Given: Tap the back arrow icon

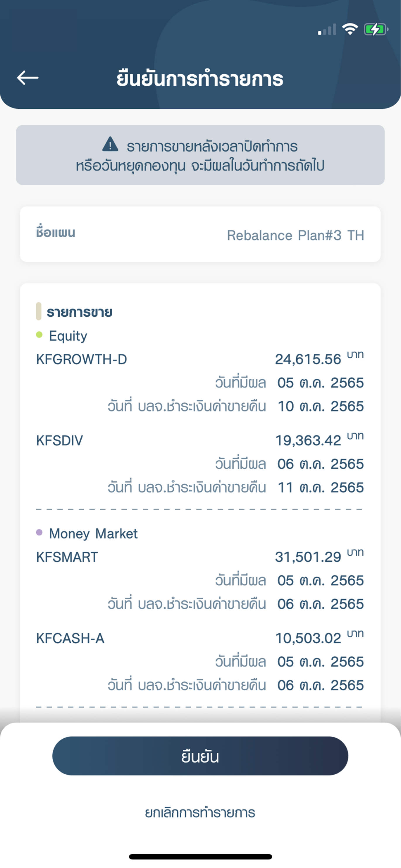Looking at the screenshot, I should [x=27, y=78].
